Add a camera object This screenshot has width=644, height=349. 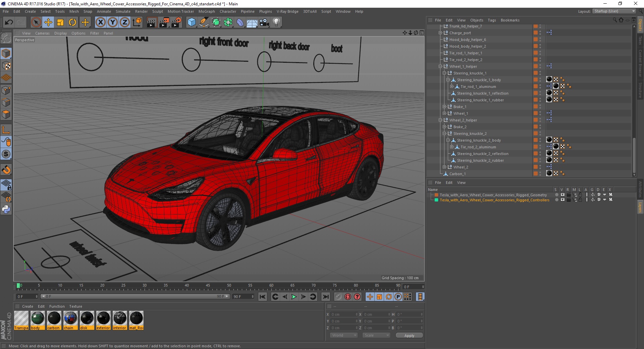click(x=264, y=22)
